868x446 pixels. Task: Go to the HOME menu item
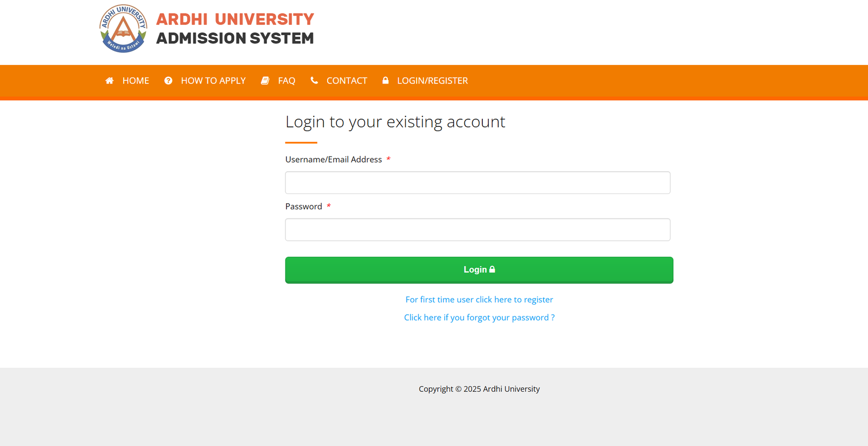pos(136,81)
